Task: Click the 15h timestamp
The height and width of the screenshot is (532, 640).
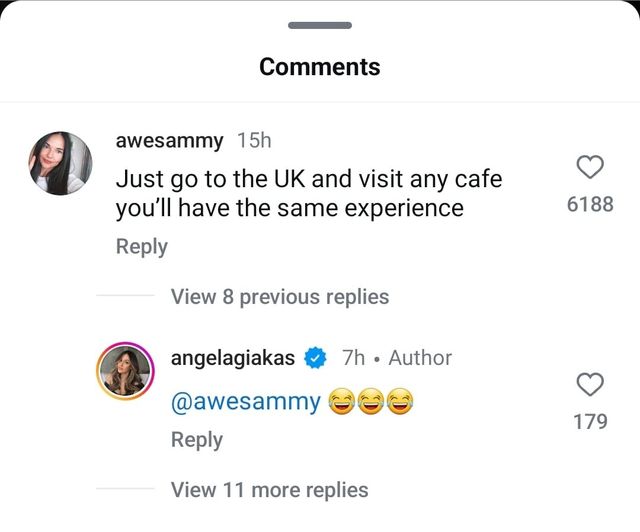Action: click(254, 141)
